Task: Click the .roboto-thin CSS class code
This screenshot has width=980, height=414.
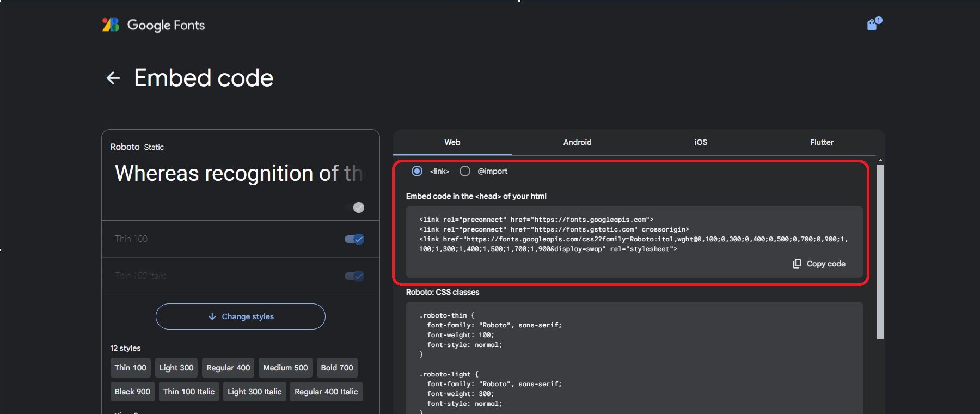Action: [490, 335]
